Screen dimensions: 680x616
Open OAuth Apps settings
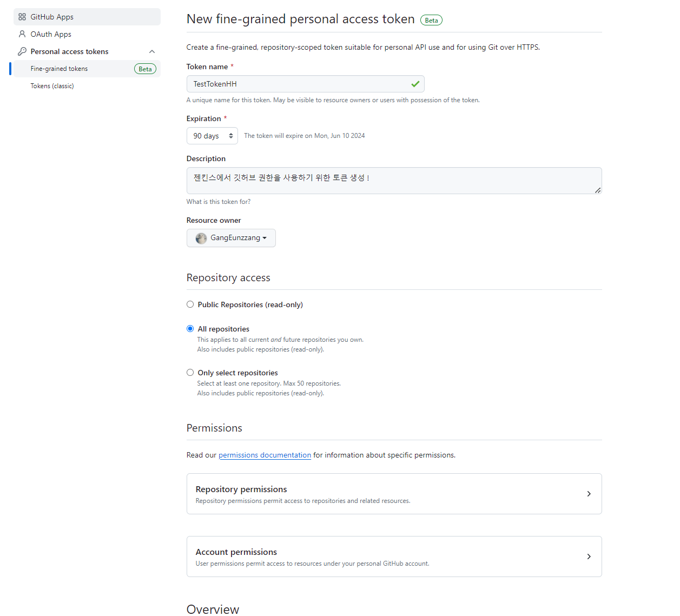point(87,34)
